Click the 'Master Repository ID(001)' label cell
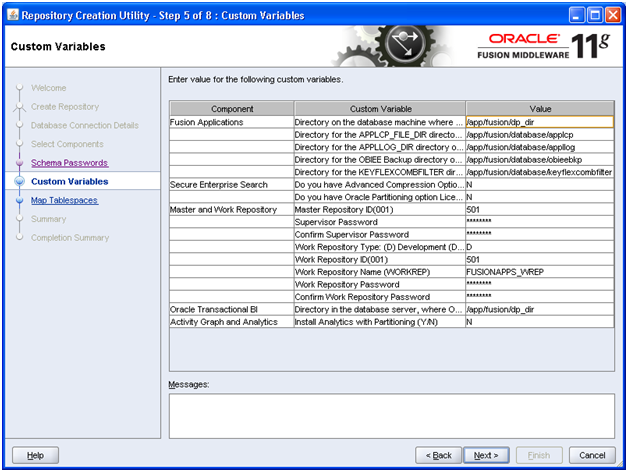 [380, 210]
